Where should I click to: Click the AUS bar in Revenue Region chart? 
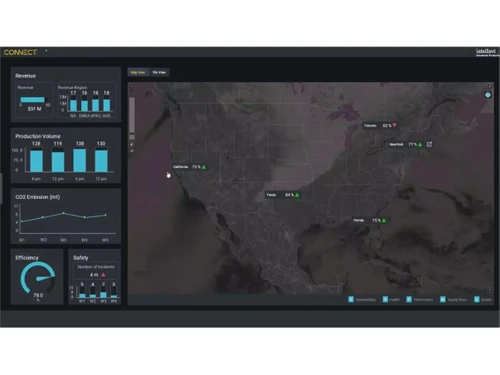point(107,104)
